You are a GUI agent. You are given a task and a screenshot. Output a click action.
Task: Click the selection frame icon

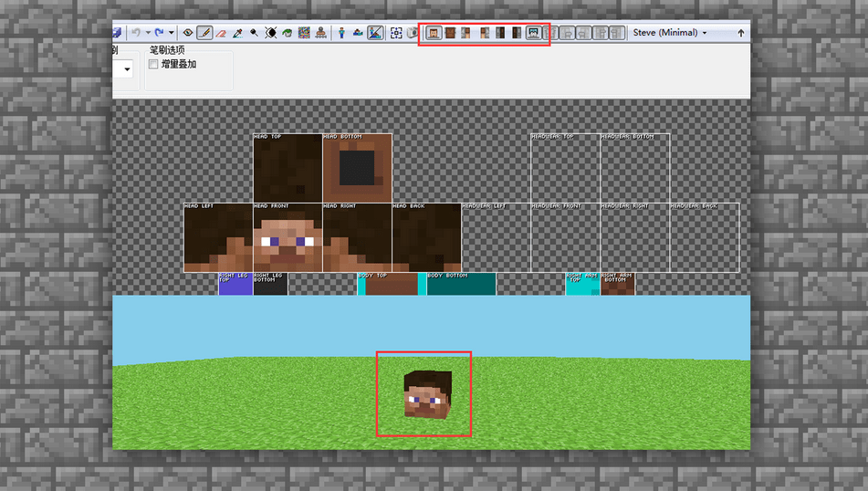pos(396,33)
